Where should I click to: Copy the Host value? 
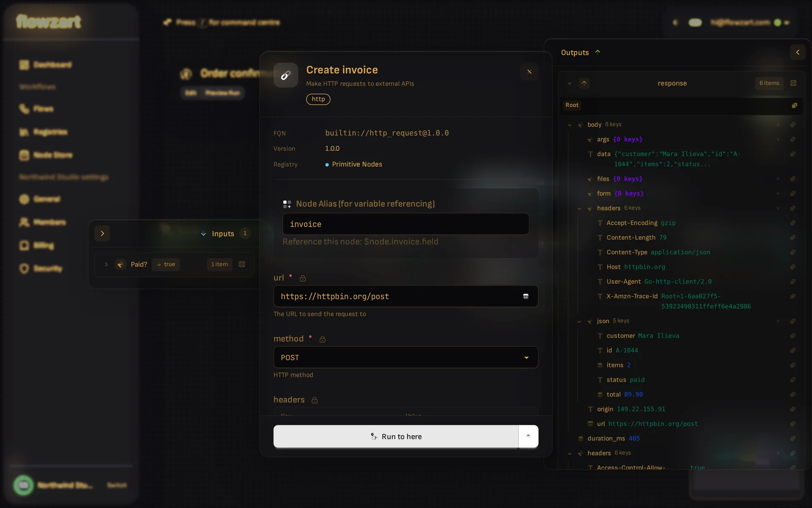coord(793,267)
